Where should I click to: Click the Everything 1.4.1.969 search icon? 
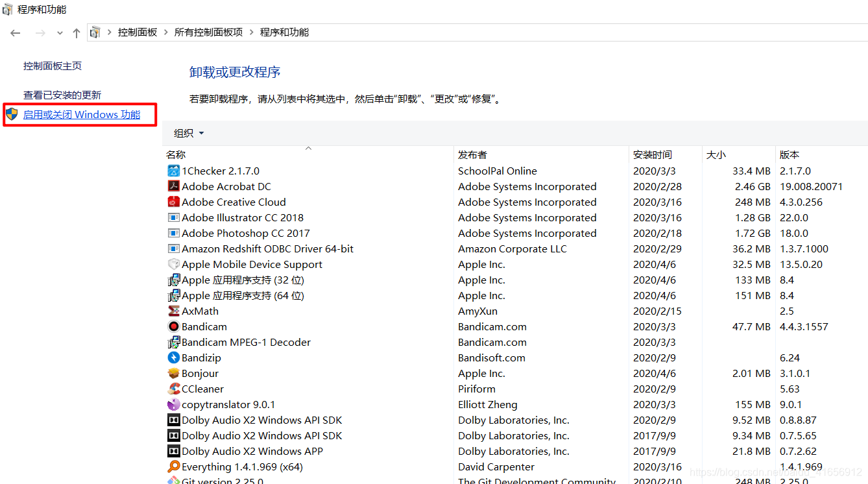pyautogui.click(x=173, y=466)
